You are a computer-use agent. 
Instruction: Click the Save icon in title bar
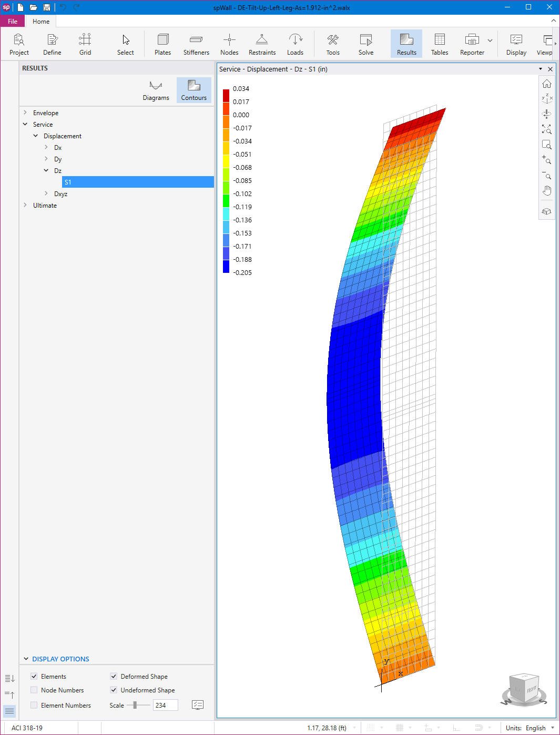(47, 7)
